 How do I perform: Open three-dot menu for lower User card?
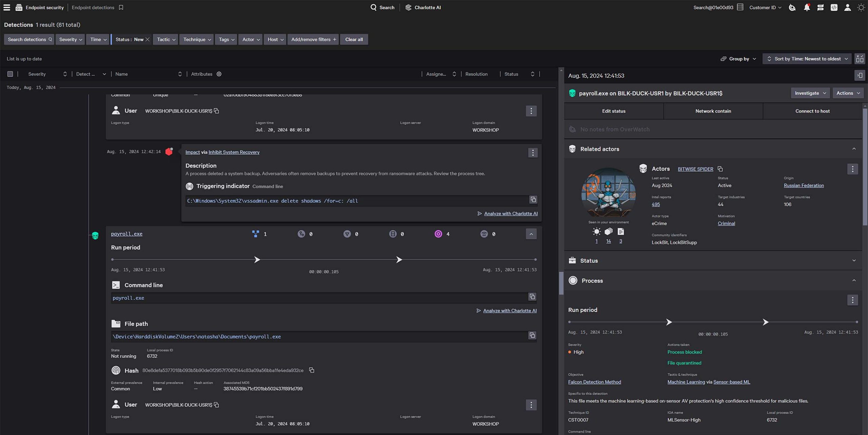pyautogui.click(x=531, y=405)
